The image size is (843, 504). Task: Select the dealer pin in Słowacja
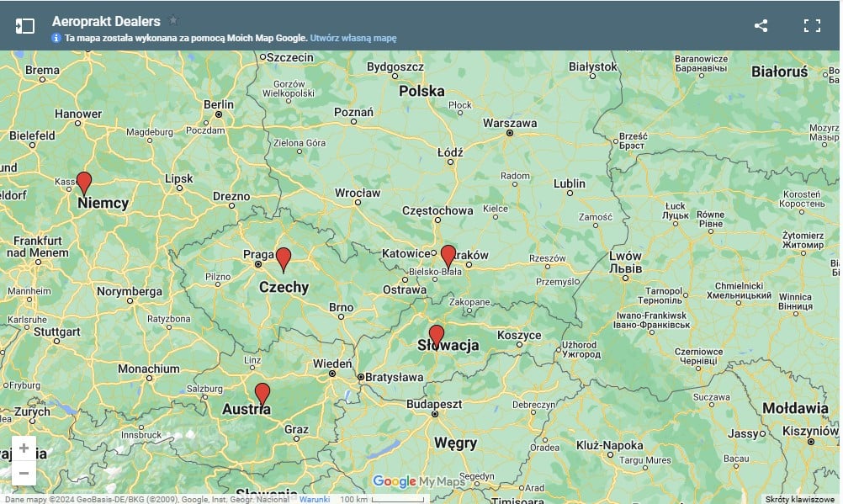436,335
